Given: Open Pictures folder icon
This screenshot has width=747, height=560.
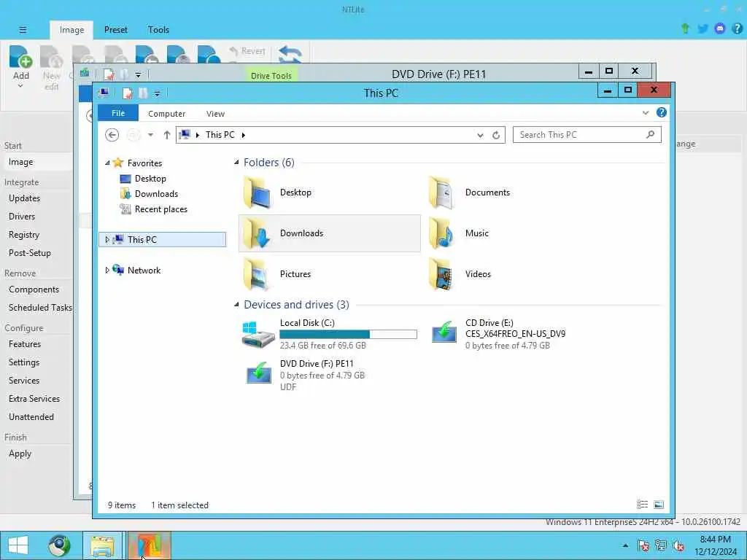Looking at the screenshot, I should [258, 274].
